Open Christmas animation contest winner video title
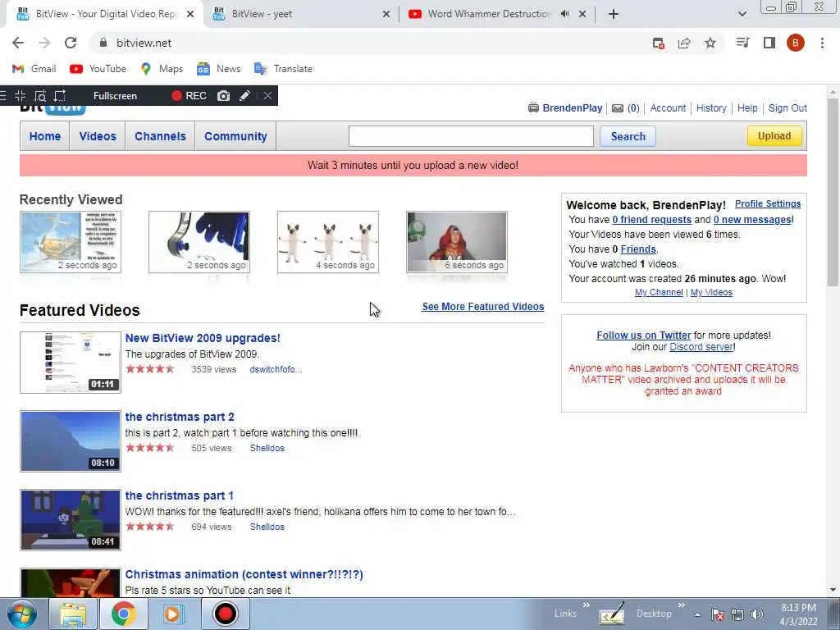Image resolution: width=840 pixels, height=630 pixels. point(244,574)
